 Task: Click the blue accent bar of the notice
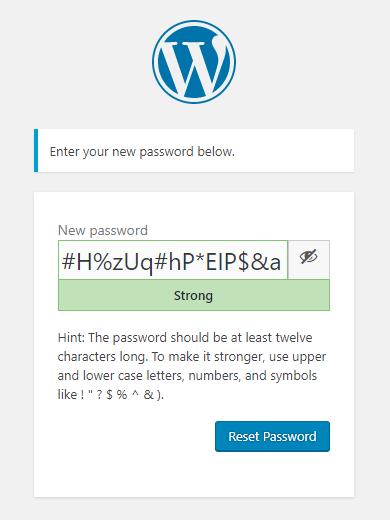(x=36, y=151)
